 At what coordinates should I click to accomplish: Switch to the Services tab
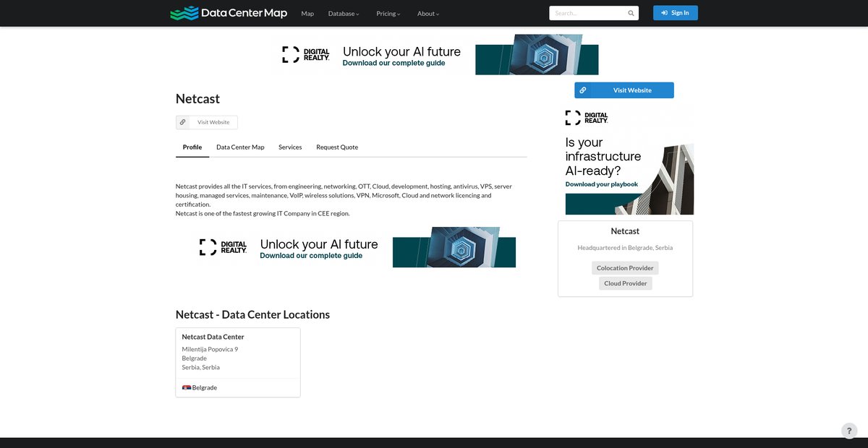click(x=290, y=147)
